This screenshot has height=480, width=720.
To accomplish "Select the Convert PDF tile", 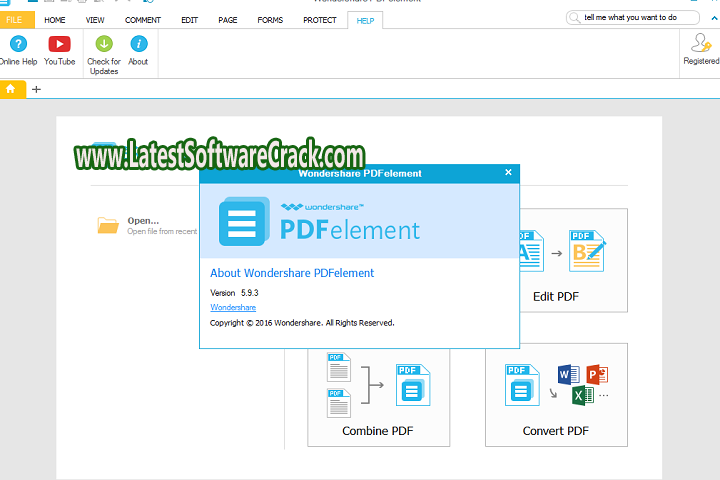I will pyautogui.click(x=556, y=395).
